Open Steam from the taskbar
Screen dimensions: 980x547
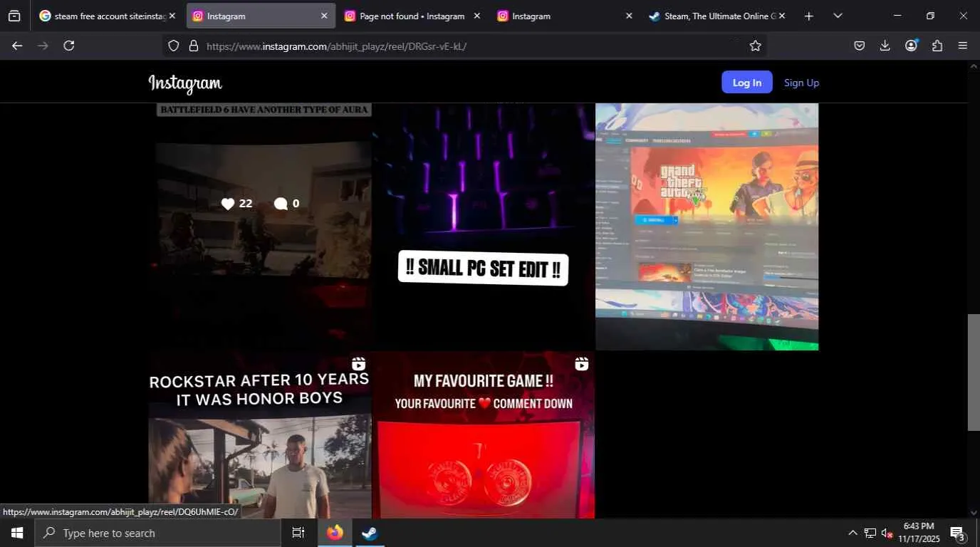pos(370,533)
